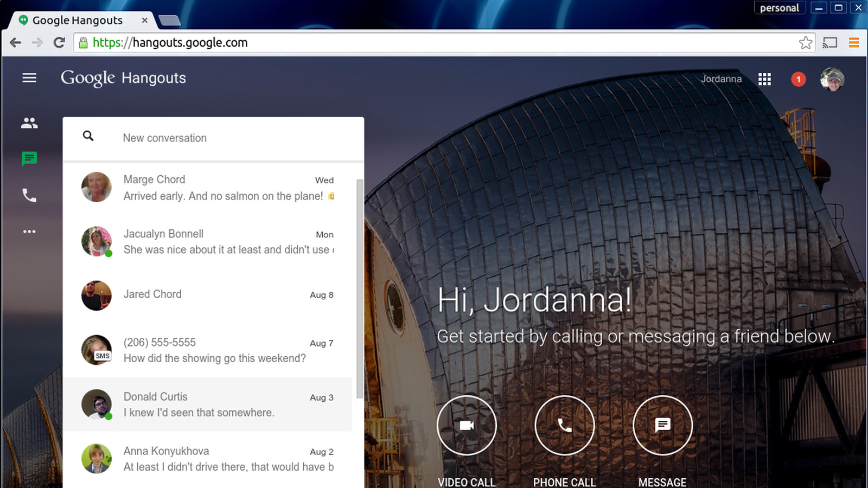Screen dimensions: 868x488
Task: Go back in browser history
Action: (x=16, y=42)
